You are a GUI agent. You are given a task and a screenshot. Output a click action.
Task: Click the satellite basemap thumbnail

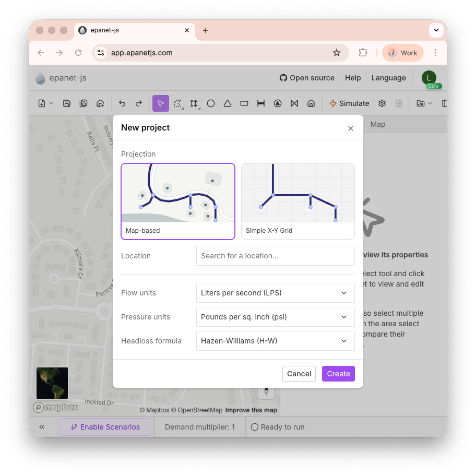(x=52, y=383)
